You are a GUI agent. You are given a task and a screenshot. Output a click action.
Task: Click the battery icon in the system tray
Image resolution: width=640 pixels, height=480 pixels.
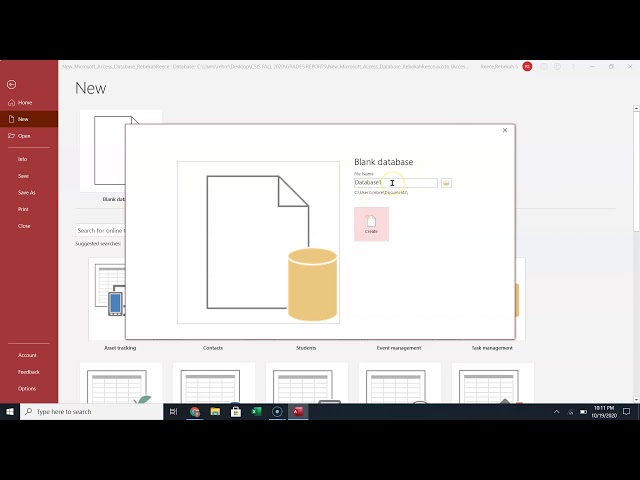[584, 412]
